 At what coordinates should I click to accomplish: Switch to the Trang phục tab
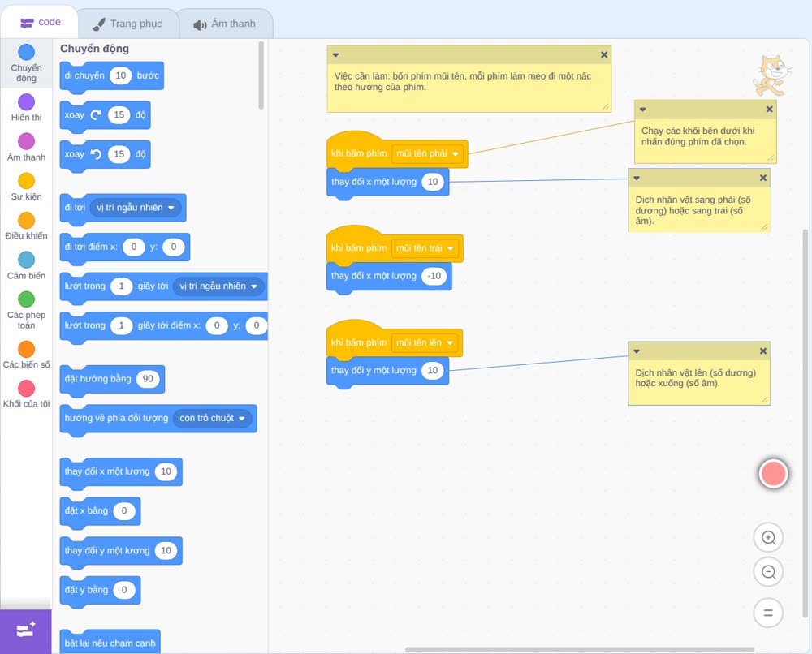tap(127, 24)
